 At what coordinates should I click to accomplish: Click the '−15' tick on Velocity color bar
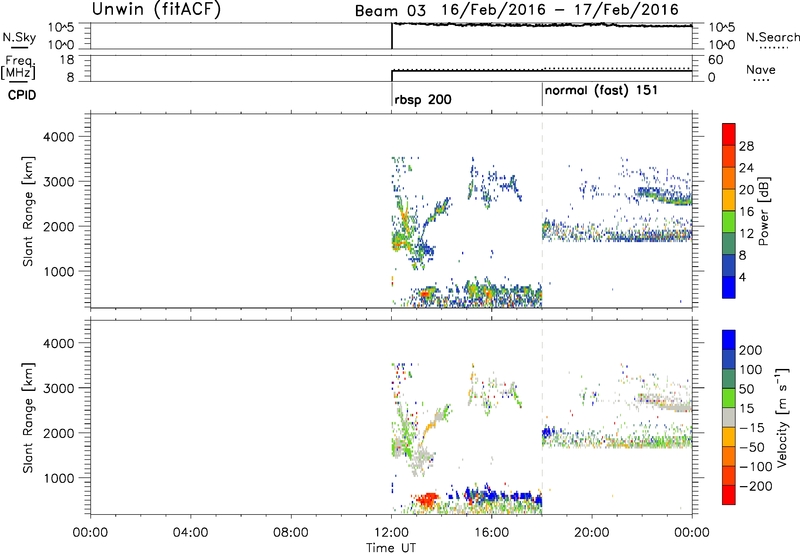752,427
